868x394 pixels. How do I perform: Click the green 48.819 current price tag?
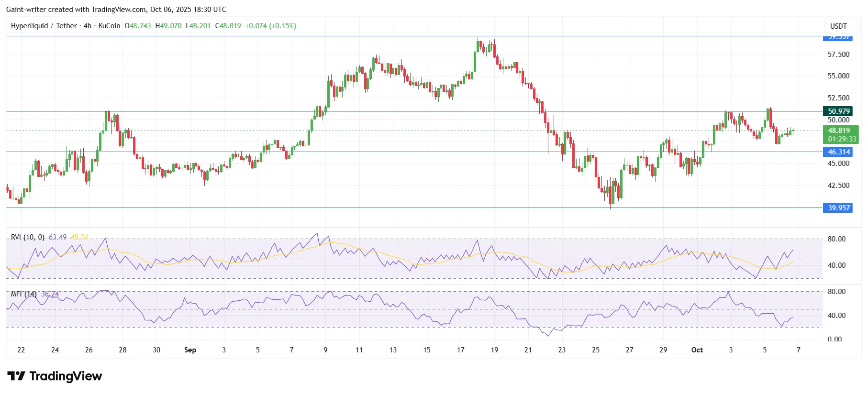tap(839, 131)
